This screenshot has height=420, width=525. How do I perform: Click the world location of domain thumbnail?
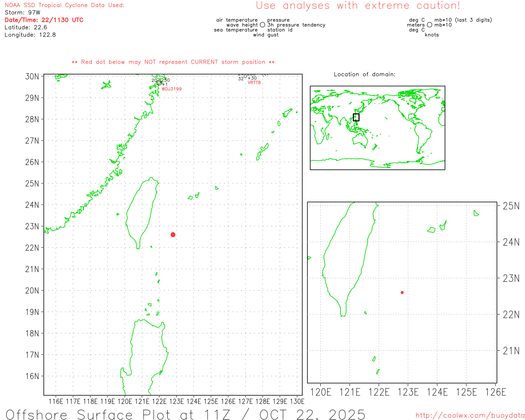377,128
